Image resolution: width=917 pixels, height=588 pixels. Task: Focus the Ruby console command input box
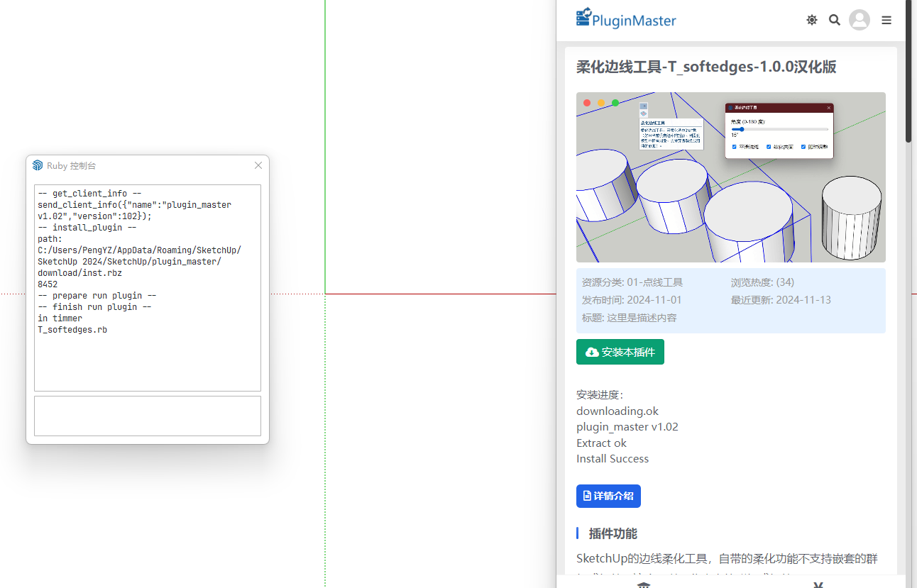[x=148, y=416]
